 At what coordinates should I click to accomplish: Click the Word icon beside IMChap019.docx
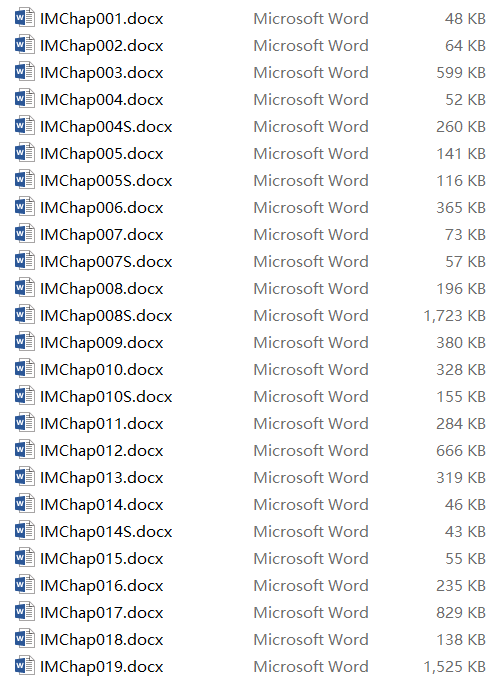tap(24, 666)
